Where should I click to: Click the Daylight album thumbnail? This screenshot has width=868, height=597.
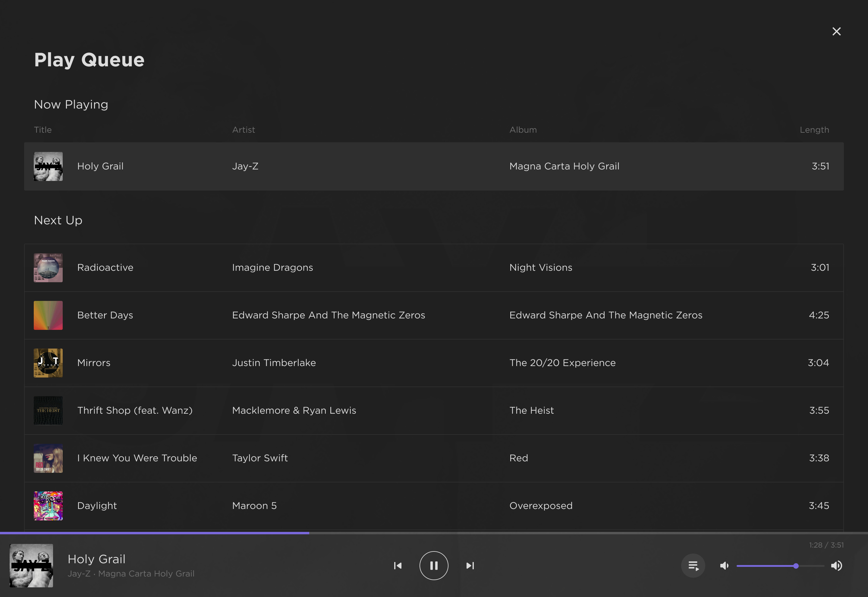[48, 506]
